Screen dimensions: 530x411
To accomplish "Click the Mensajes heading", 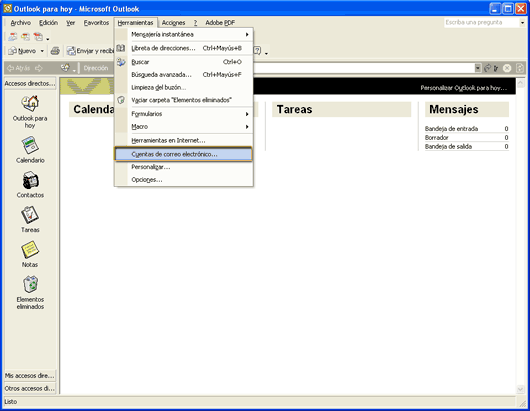I will pos(454,109).
